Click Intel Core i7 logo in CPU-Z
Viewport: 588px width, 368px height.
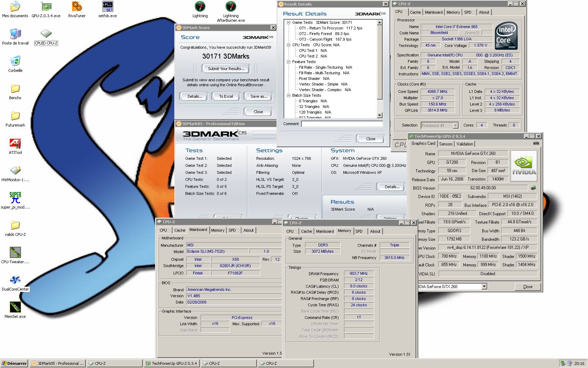click(x=506, y=36)
